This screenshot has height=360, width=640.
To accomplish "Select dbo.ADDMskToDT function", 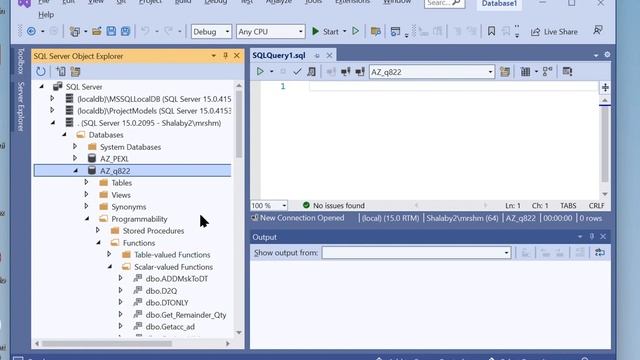I will [x=177, y=279].
